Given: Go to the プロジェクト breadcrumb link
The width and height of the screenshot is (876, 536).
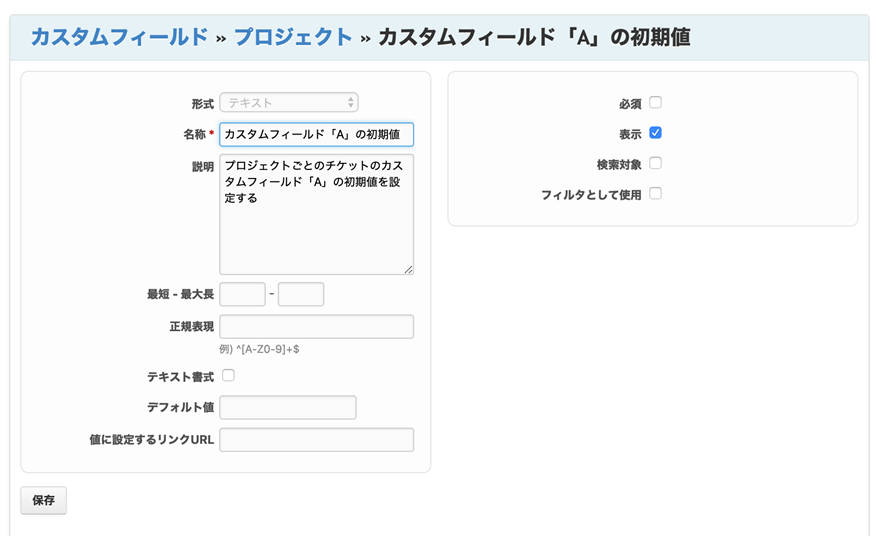Looking at the screenshot, I should tap(293, 37).
